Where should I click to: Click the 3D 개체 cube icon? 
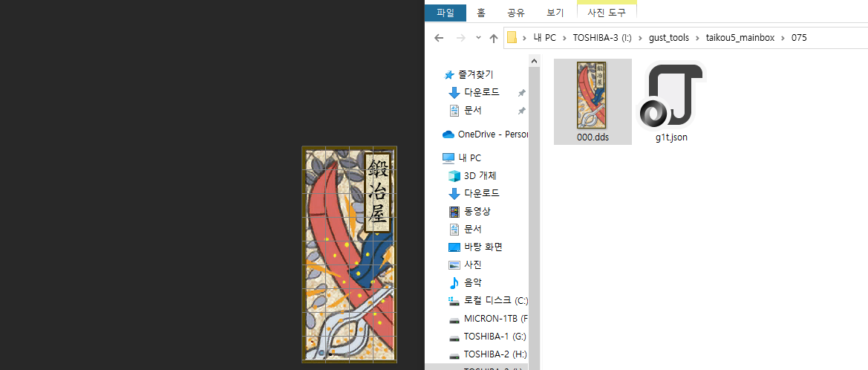tap(454, 176)
